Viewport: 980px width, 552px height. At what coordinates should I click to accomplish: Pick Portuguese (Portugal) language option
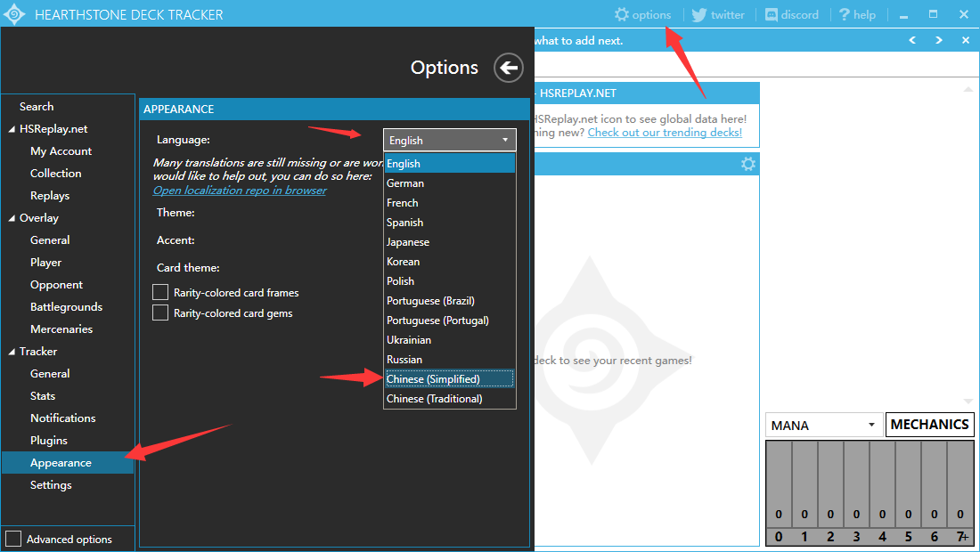click(x=449, y=321)
